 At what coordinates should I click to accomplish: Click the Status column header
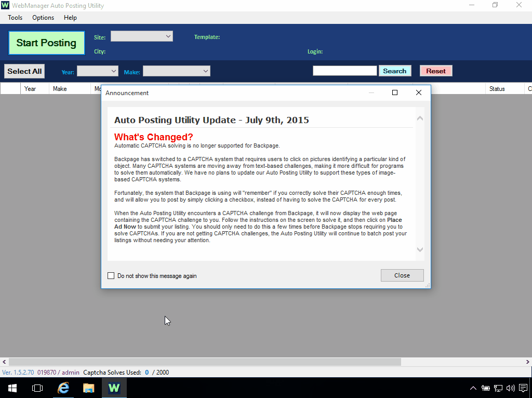point(504,88)
